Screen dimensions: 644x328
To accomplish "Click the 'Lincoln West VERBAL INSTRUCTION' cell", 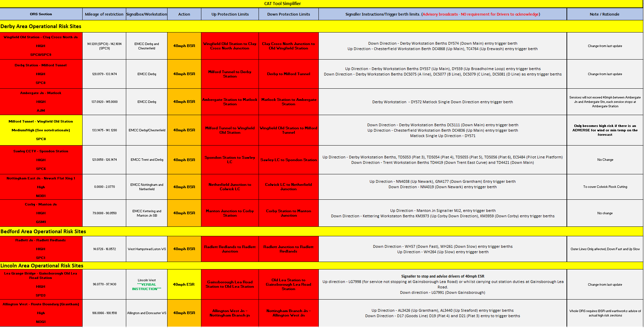I will click(147, 285).
